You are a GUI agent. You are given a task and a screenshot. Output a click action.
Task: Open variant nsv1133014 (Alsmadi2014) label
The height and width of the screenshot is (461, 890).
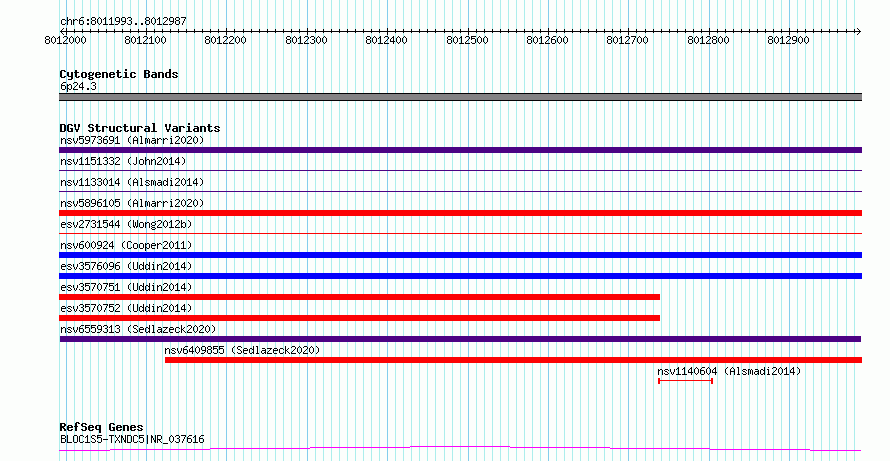(x=132, y=182)
